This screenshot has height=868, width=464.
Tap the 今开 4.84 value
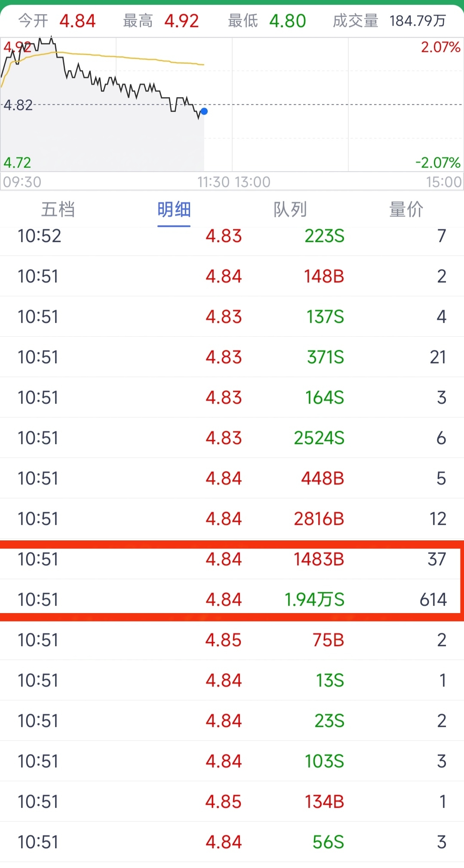[x=77, y=21]
